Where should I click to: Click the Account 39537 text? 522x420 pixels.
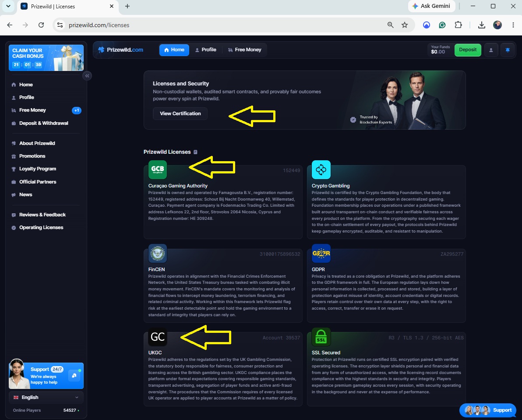(281, 338)
